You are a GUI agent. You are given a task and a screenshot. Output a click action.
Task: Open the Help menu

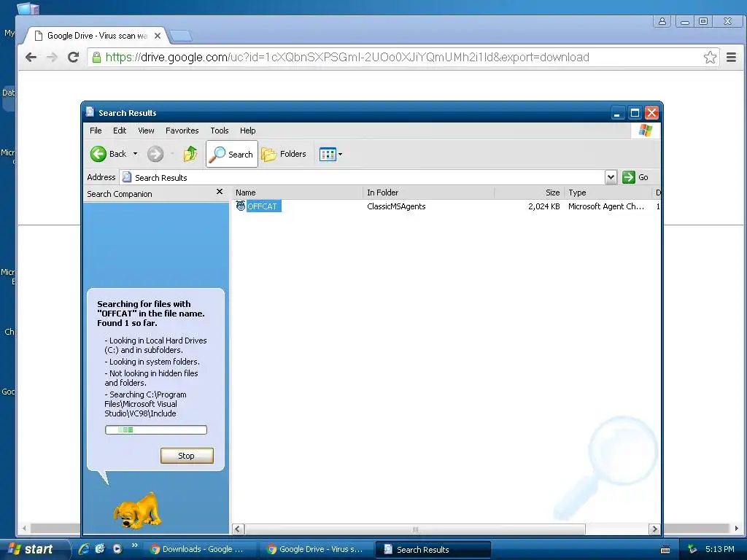pyautogui.click(x=248, y=131)
